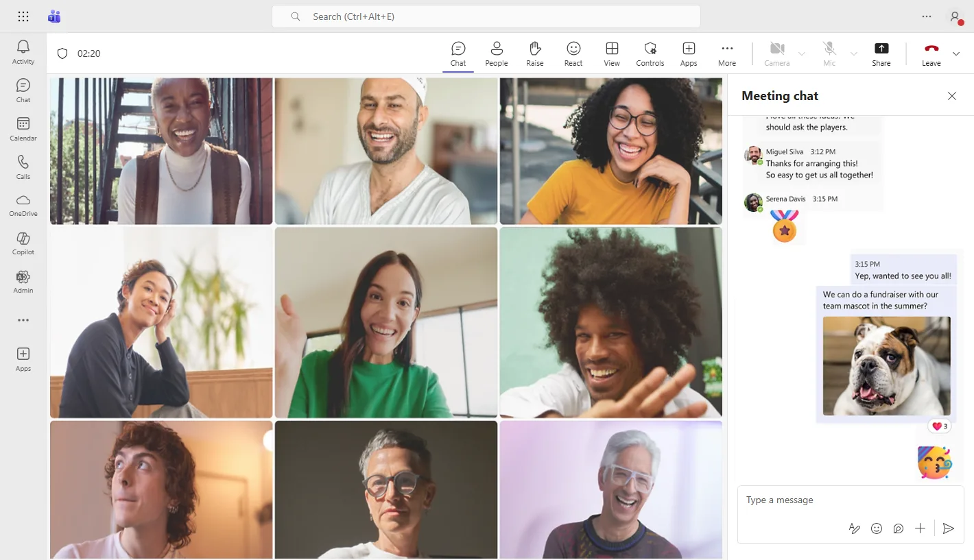This screenshot has width=974, height=560.
Task: Open meeting Controls settings
Action: pyautogui.click(x=650, y=53)
